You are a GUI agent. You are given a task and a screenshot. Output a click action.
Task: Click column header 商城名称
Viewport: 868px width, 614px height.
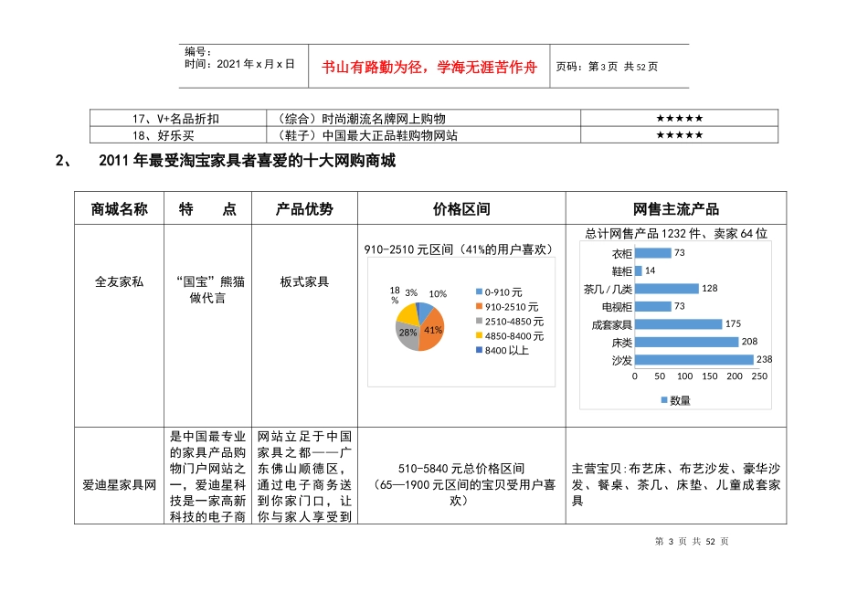119,209
